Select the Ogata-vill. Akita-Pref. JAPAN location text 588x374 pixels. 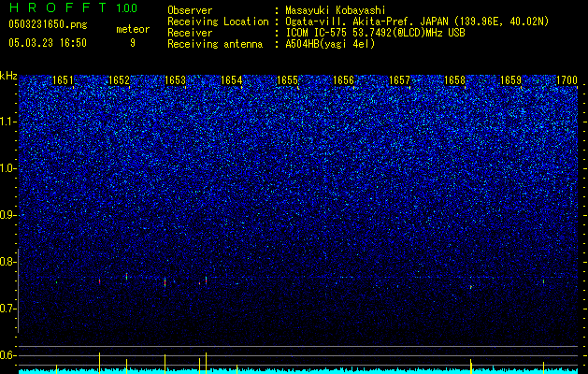tap(417, 22)
